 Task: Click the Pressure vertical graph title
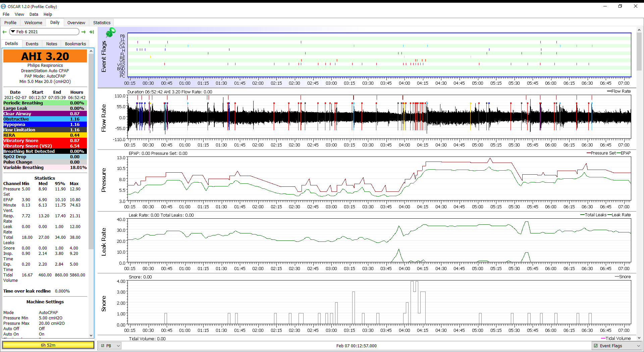tap(104, 180)
